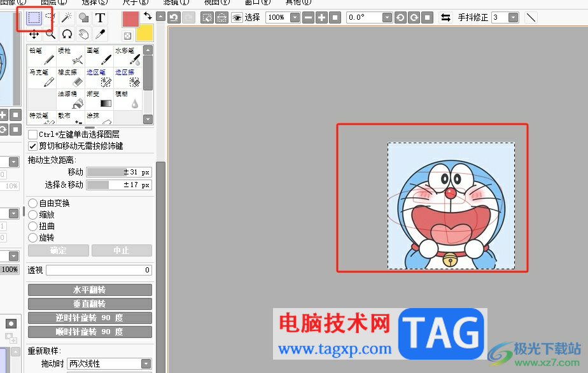Choose the 模糊 blur tool
The width and height of the screenshot is (588, 373).
click(127, 99)
